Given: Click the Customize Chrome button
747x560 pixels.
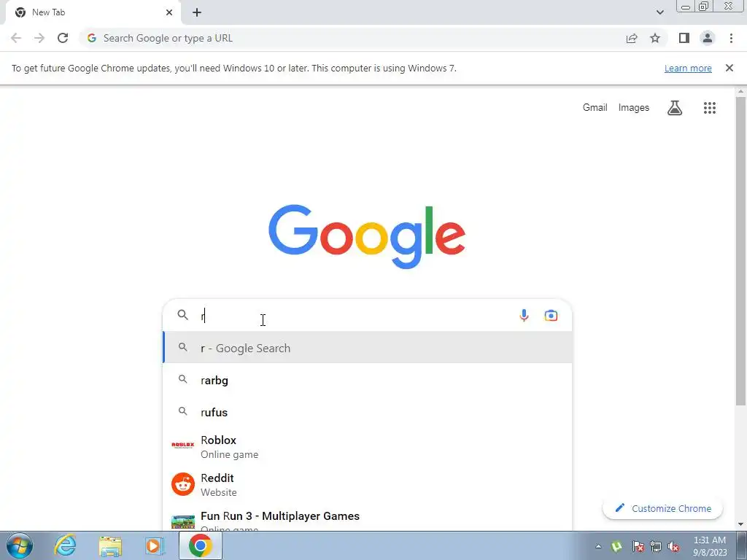Looking at the screenshot, I should tap(662, 508).
